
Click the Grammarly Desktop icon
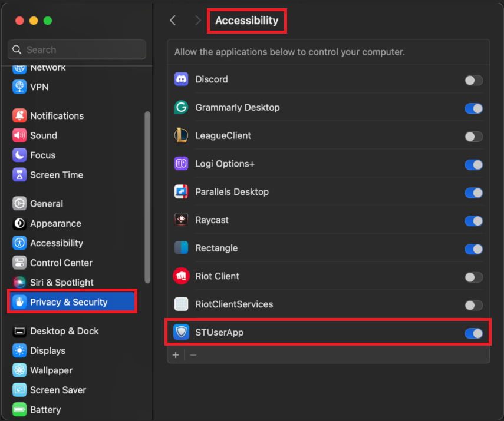182,107
